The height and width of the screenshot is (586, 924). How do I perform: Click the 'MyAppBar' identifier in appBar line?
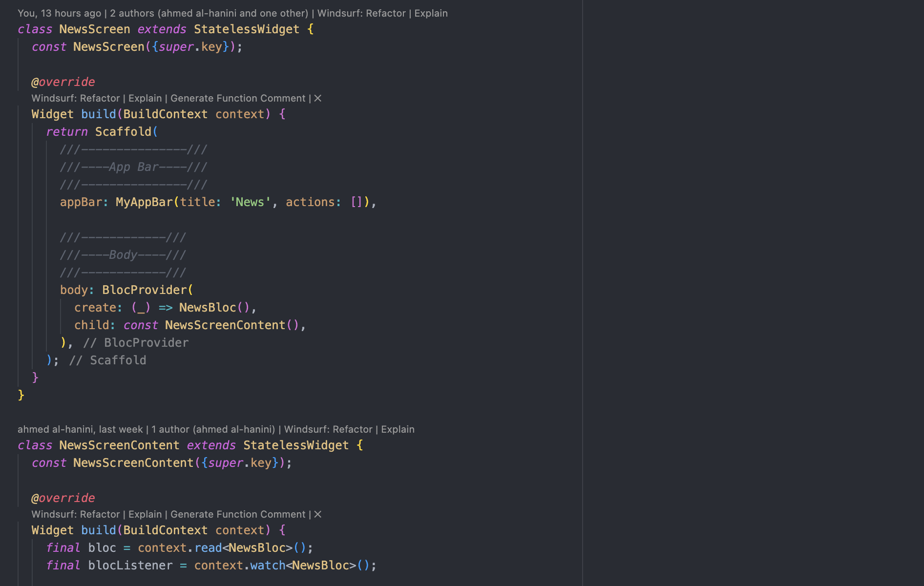click(x=144, y=202)
